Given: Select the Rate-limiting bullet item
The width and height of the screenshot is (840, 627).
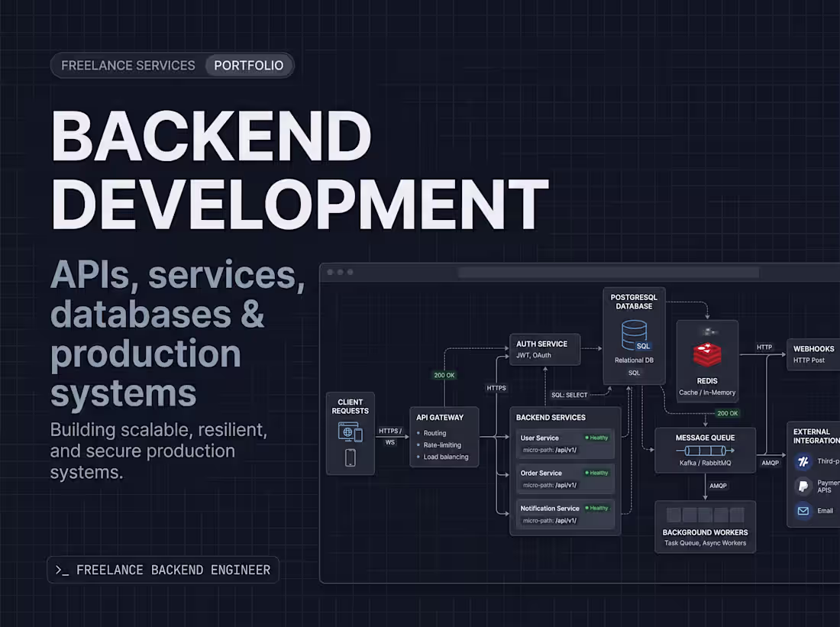Looking at the screenshot, I should pyautogui.click(x=442, y=444).
